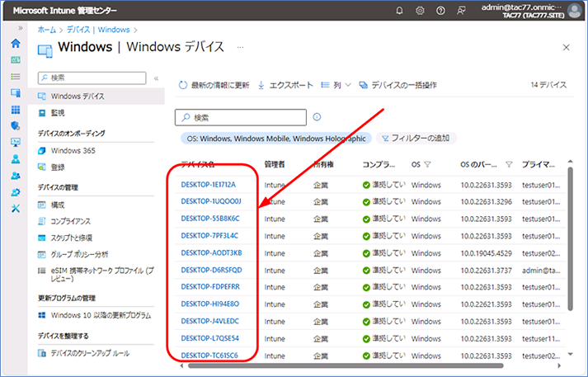The image size is (588, 377).
Task: Select Windows デバイス menu item
Action: (x=96, y=96)
